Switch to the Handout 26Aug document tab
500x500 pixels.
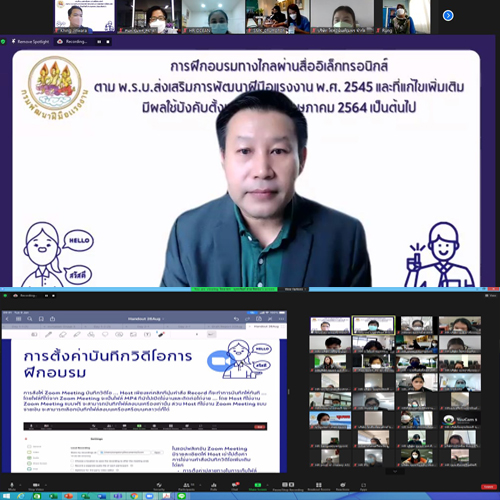tap(266, 327)
